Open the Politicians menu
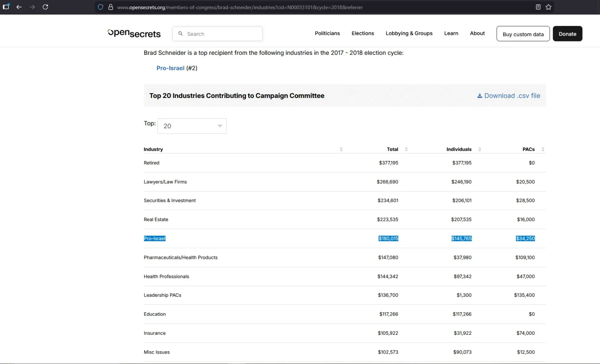Image resolution: width=600 pixels, height=364 pixels. click(x=327, y=34)
